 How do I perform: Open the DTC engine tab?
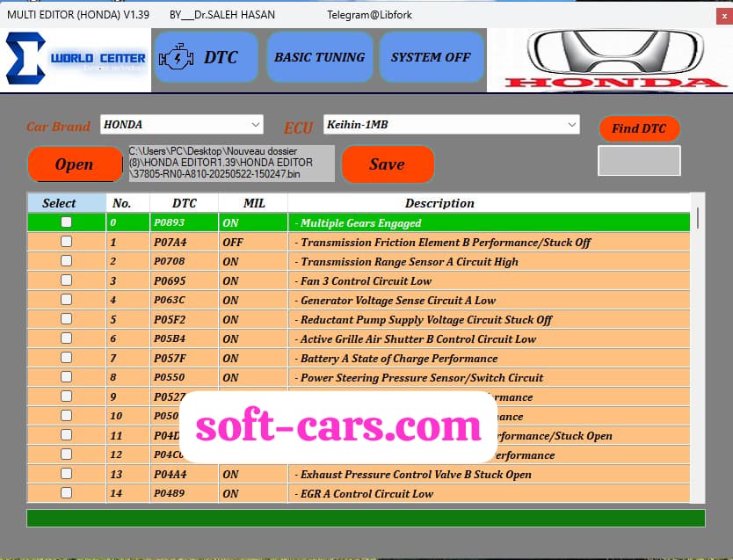[x=207, y=57]
